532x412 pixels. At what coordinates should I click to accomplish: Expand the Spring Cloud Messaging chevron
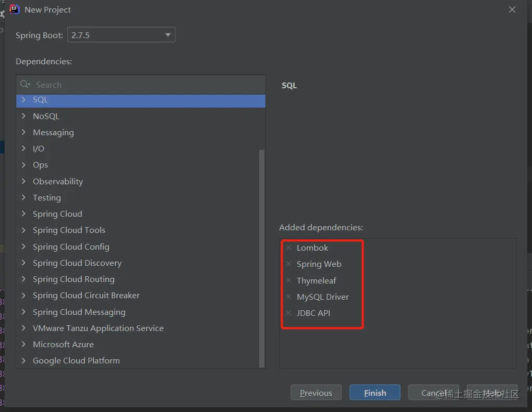(x=23, y=311)
